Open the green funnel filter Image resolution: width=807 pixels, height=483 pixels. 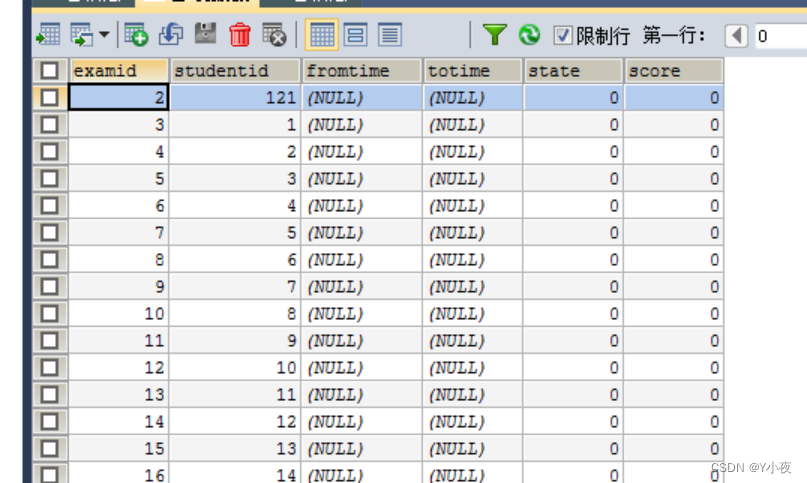point(495,35)
